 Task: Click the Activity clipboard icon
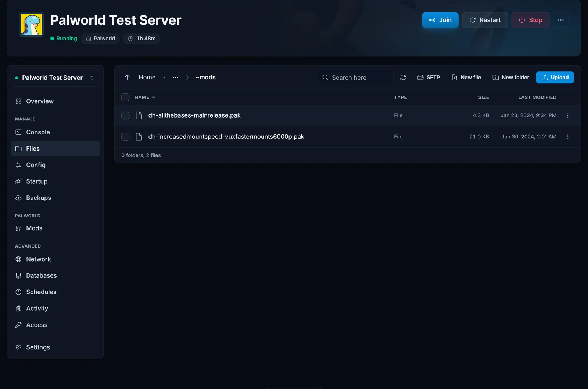18,309
